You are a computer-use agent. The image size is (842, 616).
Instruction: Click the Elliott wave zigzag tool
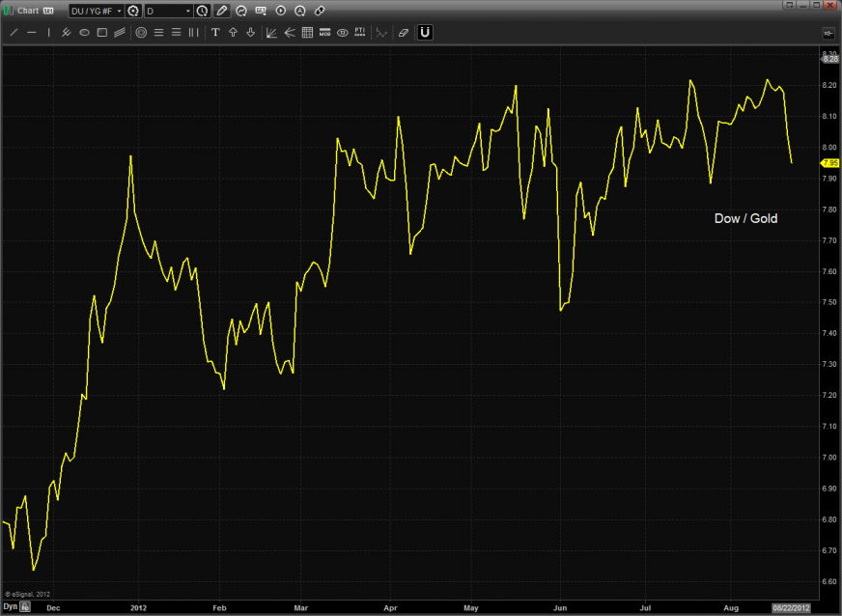coord(381,33)
